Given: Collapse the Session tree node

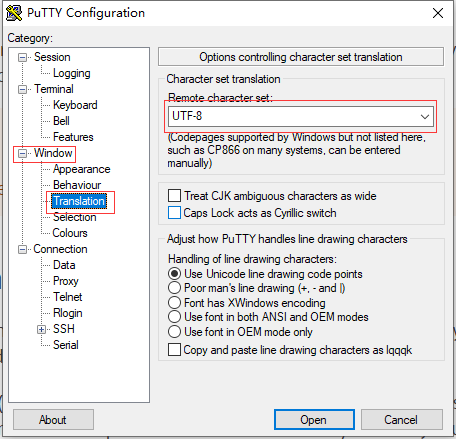Looking at the screenshot, I should (x=22, y=58).
